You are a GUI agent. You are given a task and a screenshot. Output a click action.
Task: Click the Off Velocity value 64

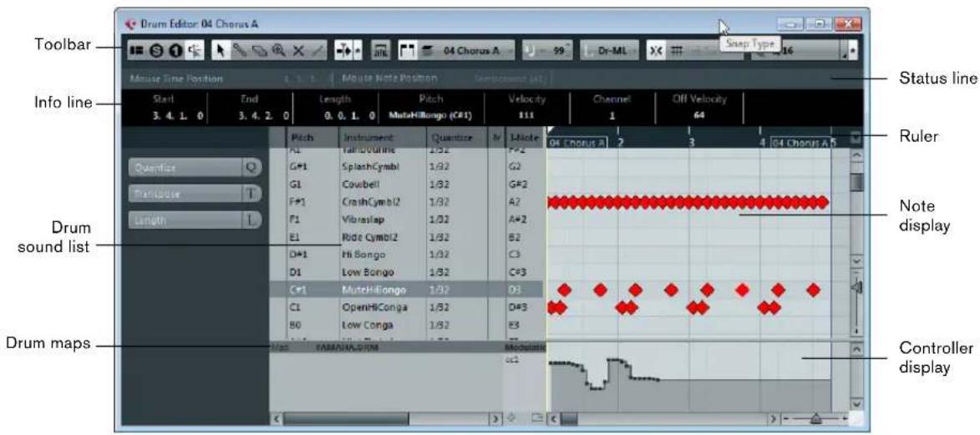tap(698, 115)
